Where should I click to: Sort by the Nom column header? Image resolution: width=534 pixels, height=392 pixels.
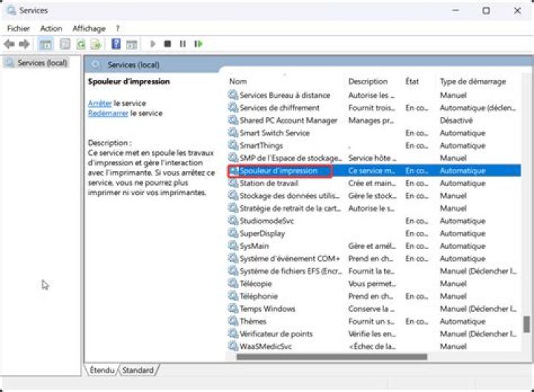point(238,82)
